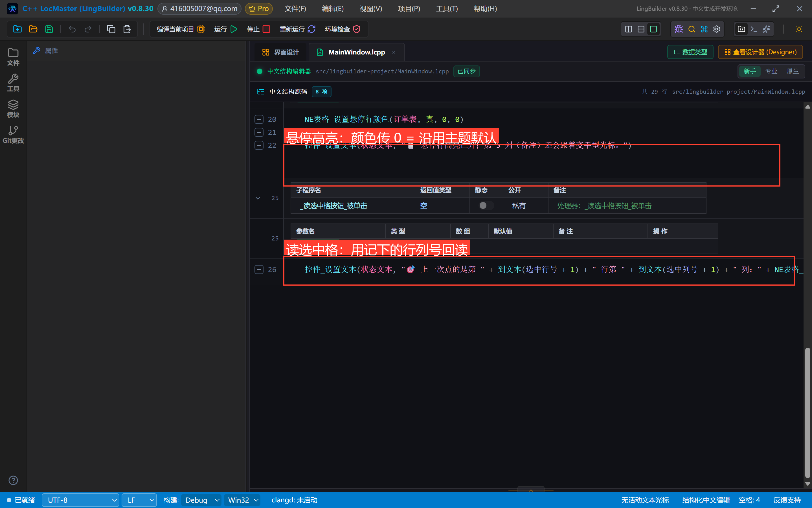Open the 文件 sidebar panel
Viewport: 812px width, 508px height.
coord(13,57)
